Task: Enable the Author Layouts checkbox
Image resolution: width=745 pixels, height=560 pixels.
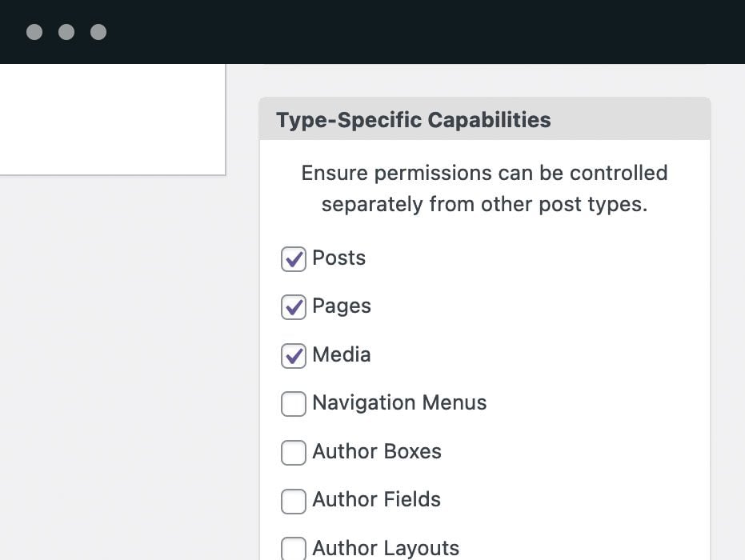Action: [294, 548]
